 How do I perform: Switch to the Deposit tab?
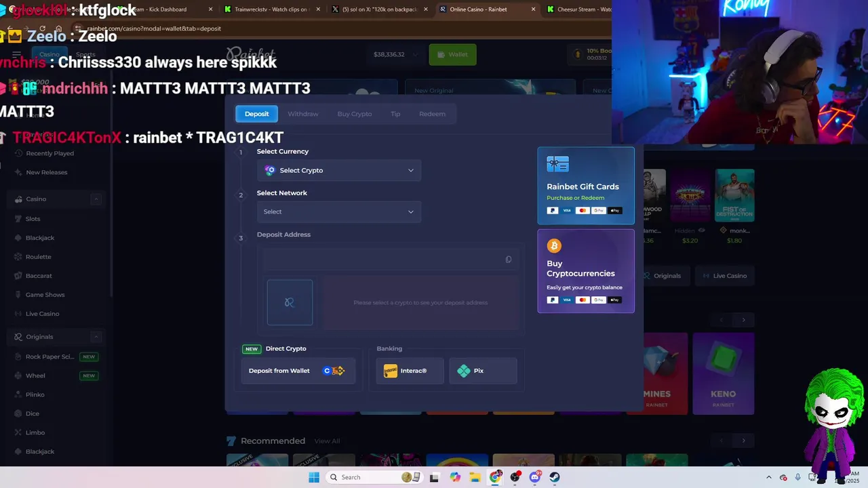256,114
